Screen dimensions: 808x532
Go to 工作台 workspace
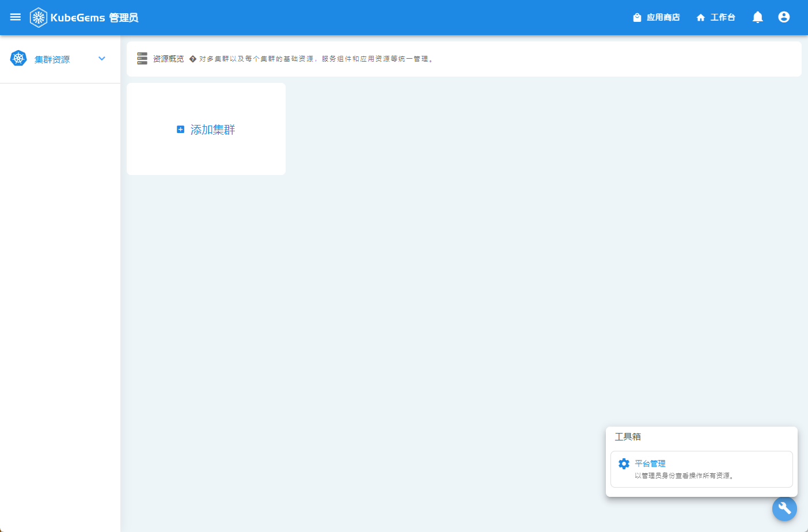click(x=716, y=17)
